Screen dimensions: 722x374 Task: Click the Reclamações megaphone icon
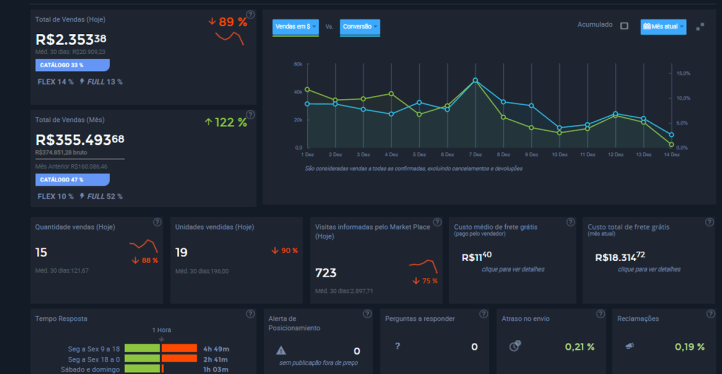(629, 346)
